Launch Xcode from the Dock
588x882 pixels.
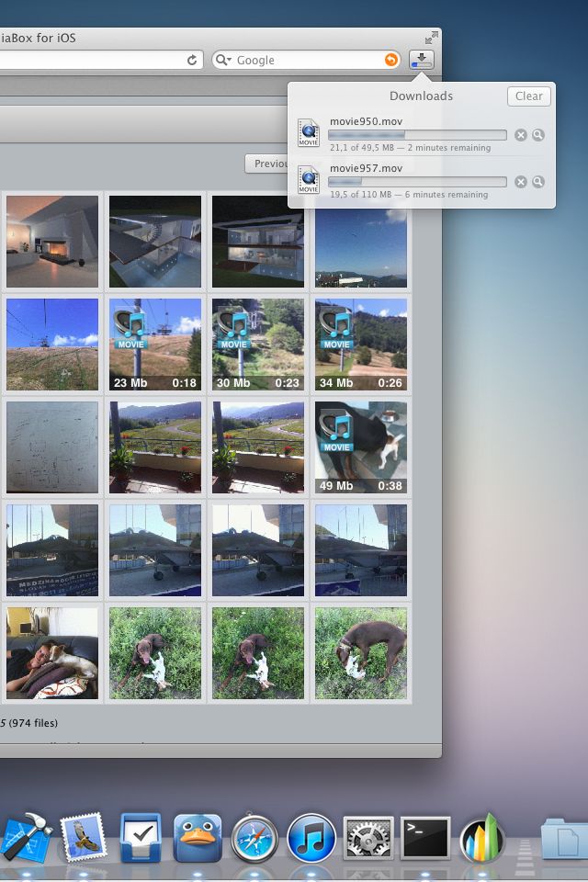tap(26, 838)
